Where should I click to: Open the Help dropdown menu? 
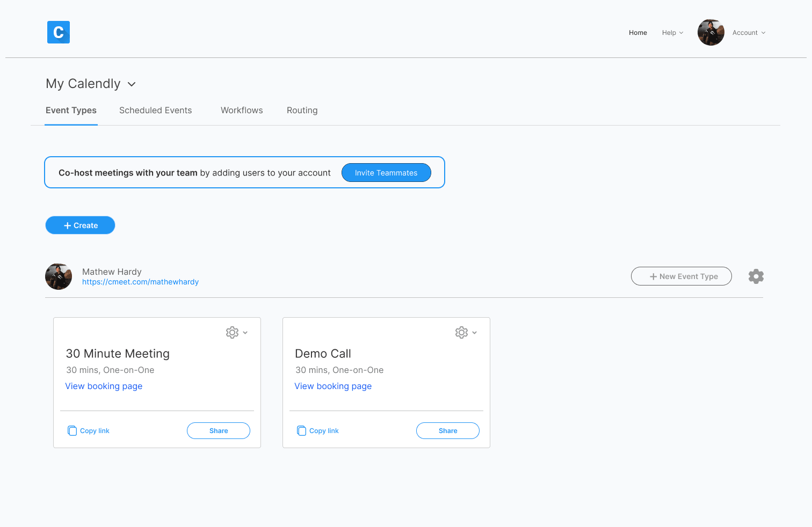[672, 32]
